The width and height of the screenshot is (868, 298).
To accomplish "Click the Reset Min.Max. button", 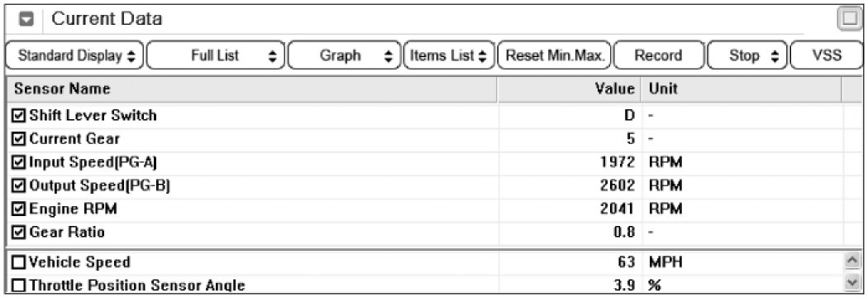I will (x=554, y=55).
